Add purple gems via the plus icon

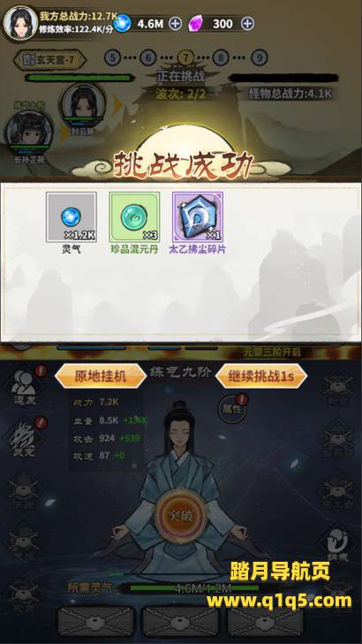tap(247, 24)
